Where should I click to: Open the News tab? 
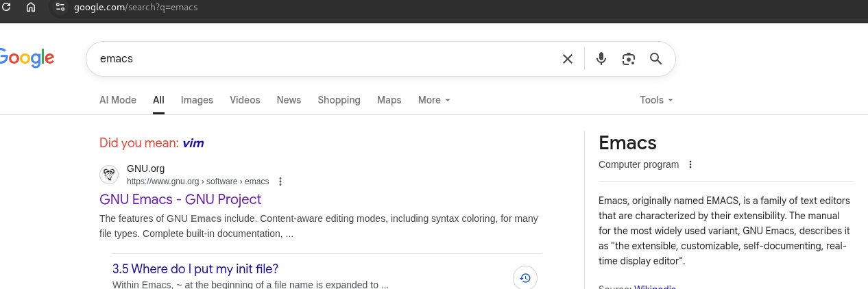[289, 100]
